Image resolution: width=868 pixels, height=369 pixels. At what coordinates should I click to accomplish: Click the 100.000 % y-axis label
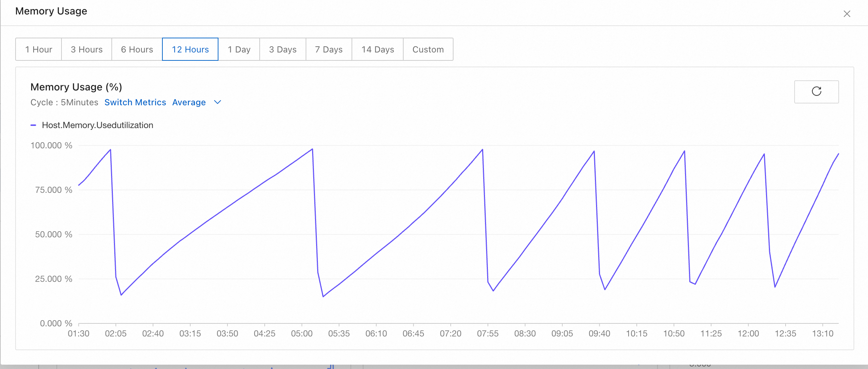pos(51,145)
